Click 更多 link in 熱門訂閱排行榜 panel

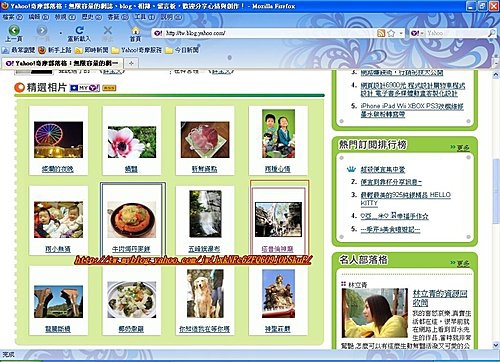463,147
